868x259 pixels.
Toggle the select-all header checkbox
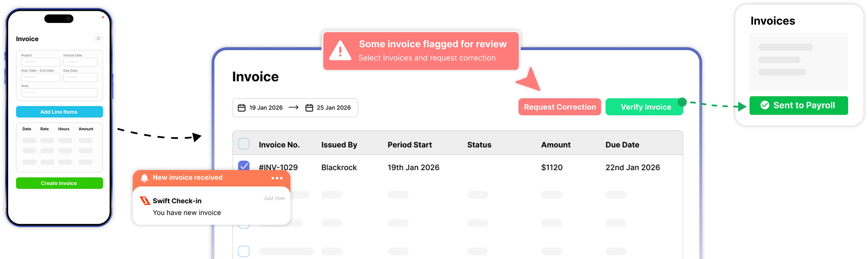(244, 144)
